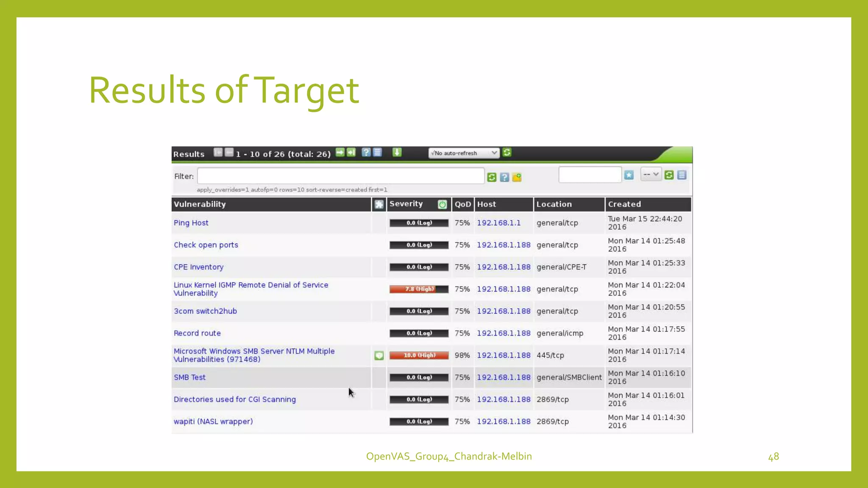This screenshot has height=488, width=868.
Task: Go to next results page arrow
Action: [340, 152]
